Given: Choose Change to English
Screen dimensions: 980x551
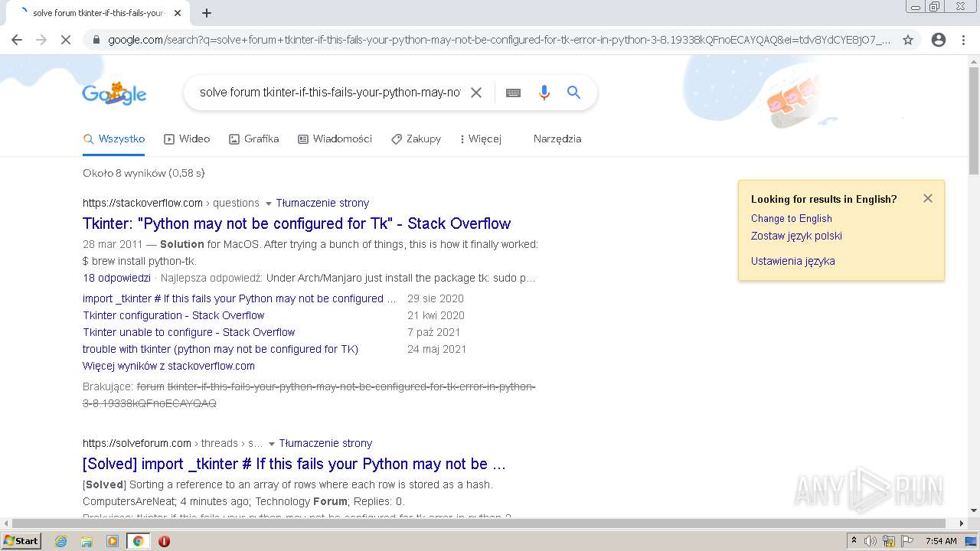Looking at the screenshot, I should (x=792, y=218).
